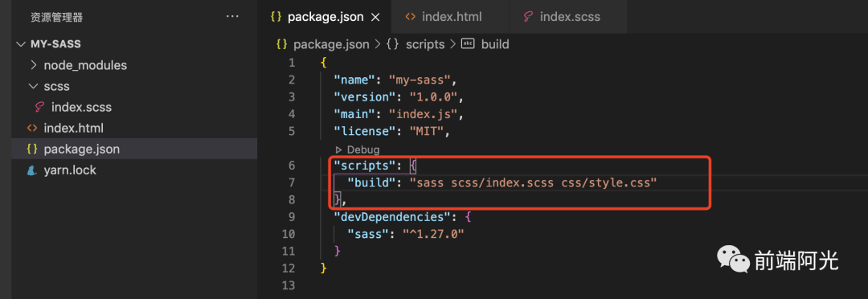Image resolution: width=868 pixels, height=299 pixels.
Task: Click line number 13 in the gutter
Action: tap(289, 285)
